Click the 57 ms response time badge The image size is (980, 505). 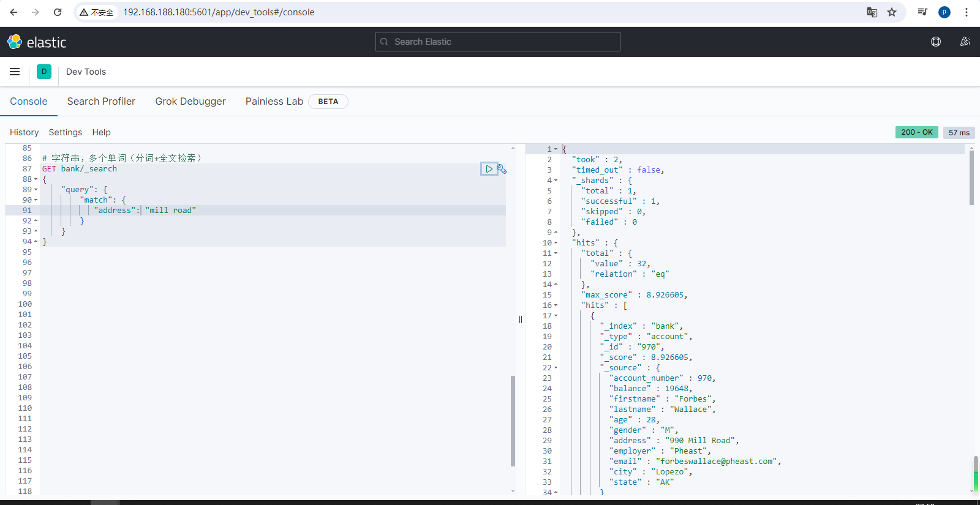click(959, 132)
